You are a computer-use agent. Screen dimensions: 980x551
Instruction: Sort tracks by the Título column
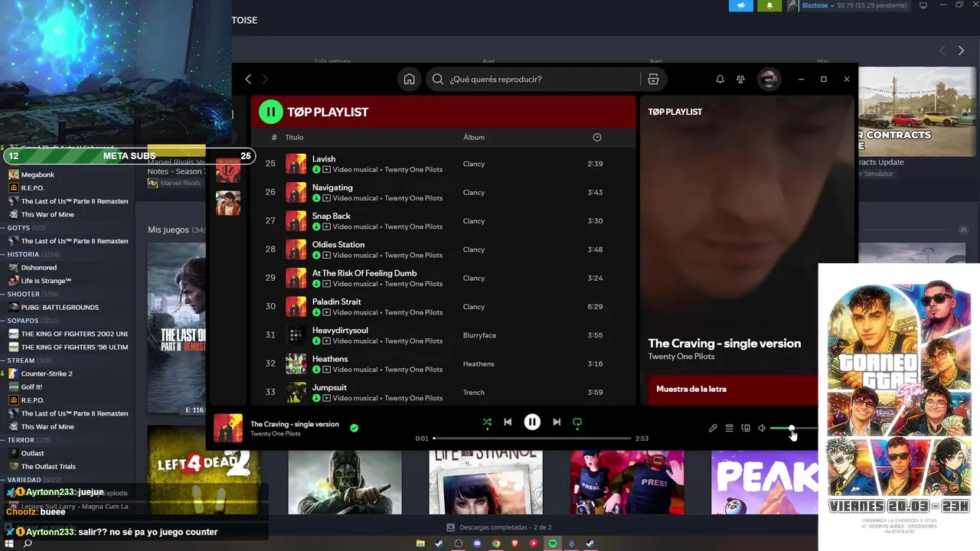click(x=294, y=137)
